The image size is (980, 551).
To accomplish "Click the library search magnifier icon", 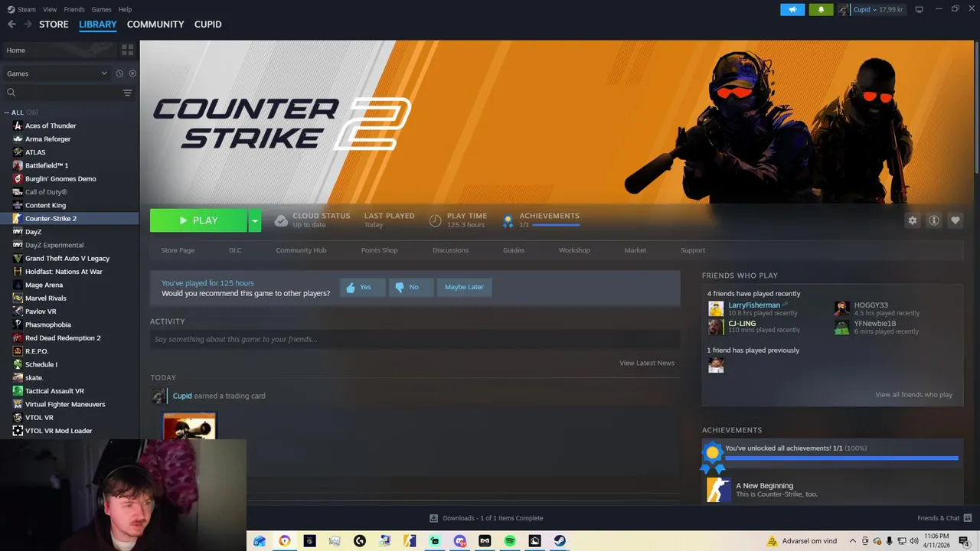I will point(11,93).
